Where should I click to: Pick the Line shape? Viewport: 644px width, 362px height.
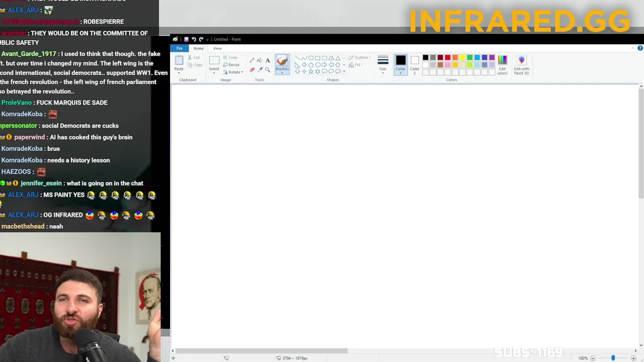pos(297,58)
